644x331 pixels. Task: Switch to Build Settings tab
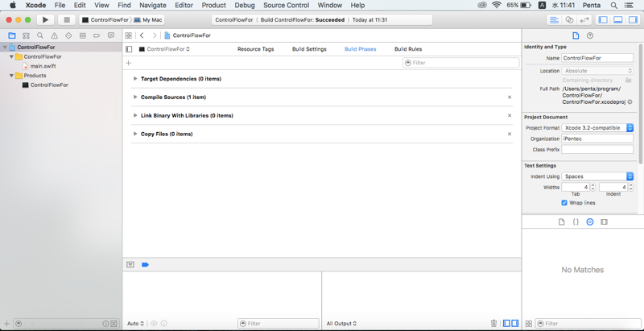click(309, 49)
